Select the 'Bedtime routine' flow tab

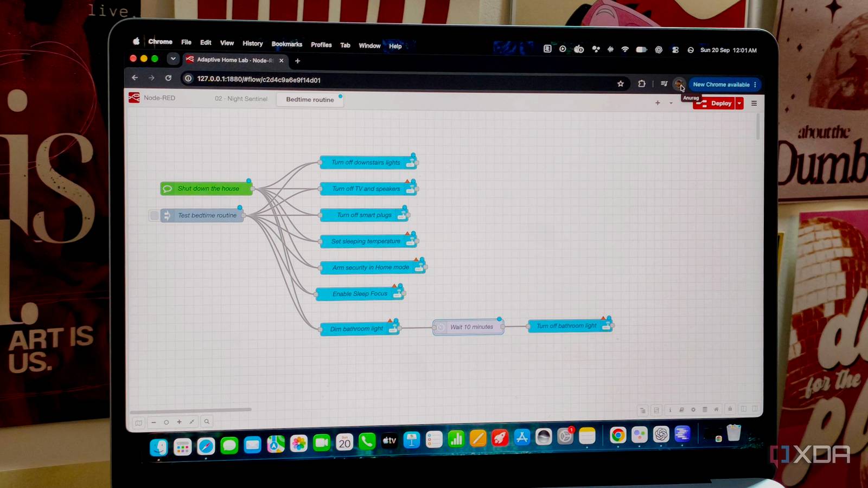[x=310, y=100]
